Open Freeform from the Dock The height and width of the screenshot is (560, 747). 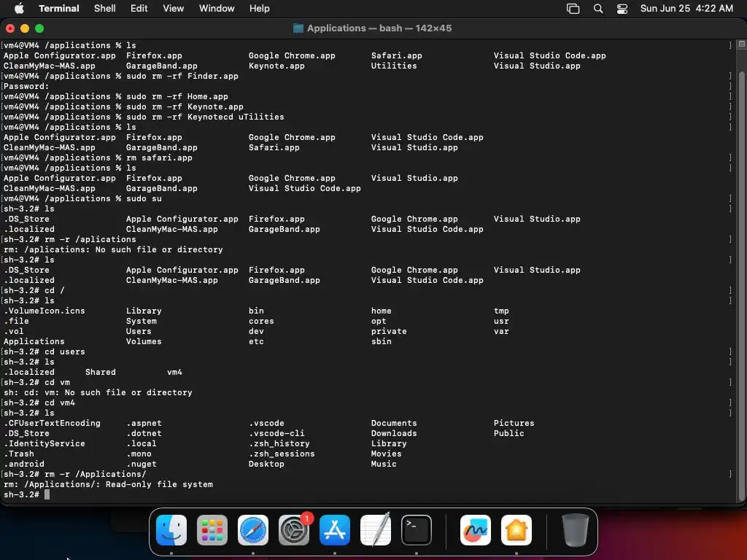(x=476, y=530)
